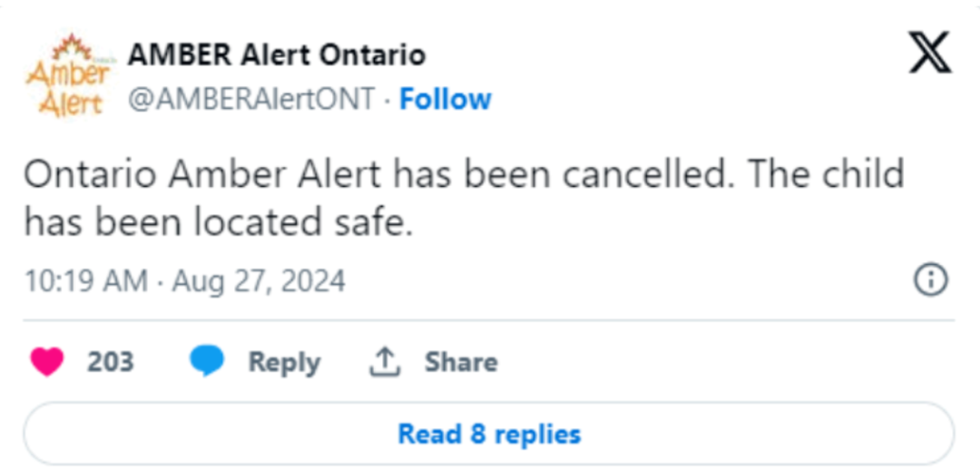
Task: Click the AMBER Alert Ontario display name
Action: coord(277,55)
